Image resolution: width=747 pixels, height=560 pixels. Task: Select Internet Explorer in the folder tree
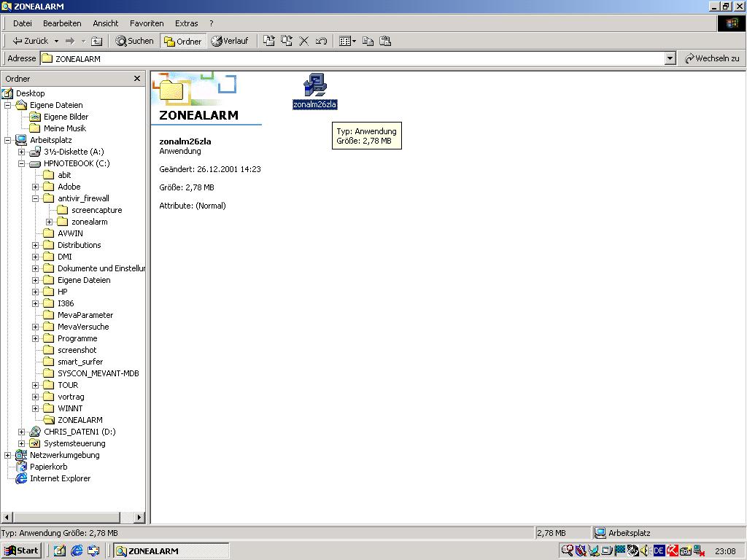[x=53, y=478]
